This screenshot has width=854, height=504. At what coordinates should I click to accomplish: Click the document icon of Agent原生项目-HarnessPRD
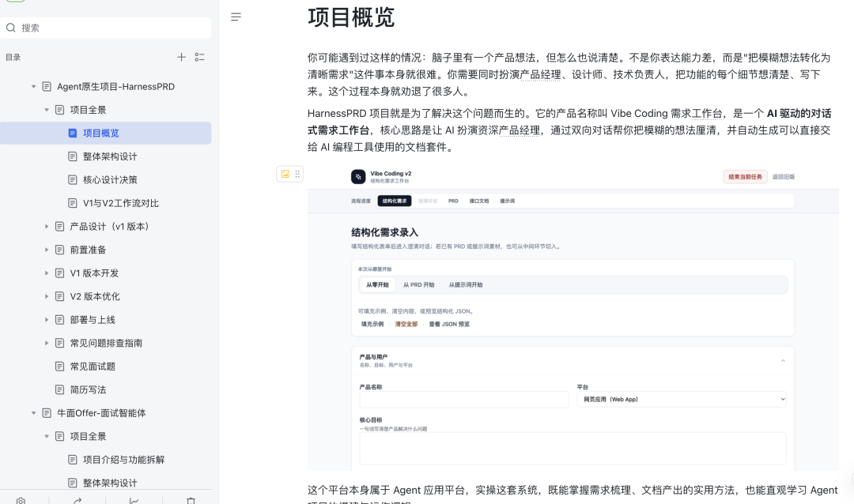pyautogui.click(x=47, y=87)
